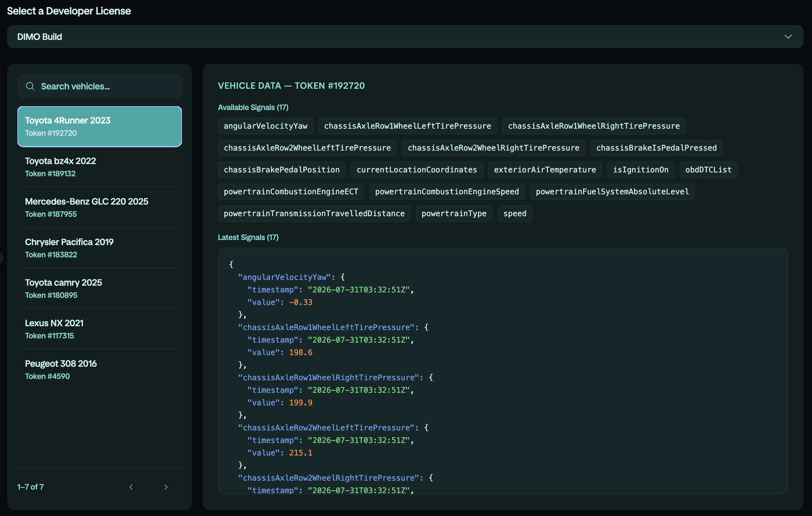
Task: Click the Latest Signals (17) heading
Action: pyautogui.click(x=248, y=238)
